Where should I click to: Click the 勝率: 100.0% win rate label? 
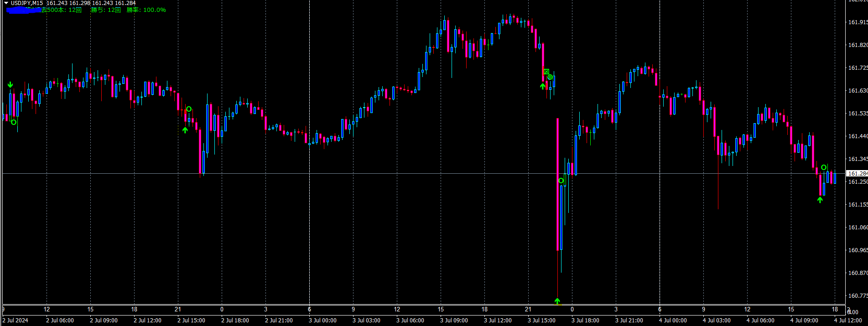click(146, 10)
